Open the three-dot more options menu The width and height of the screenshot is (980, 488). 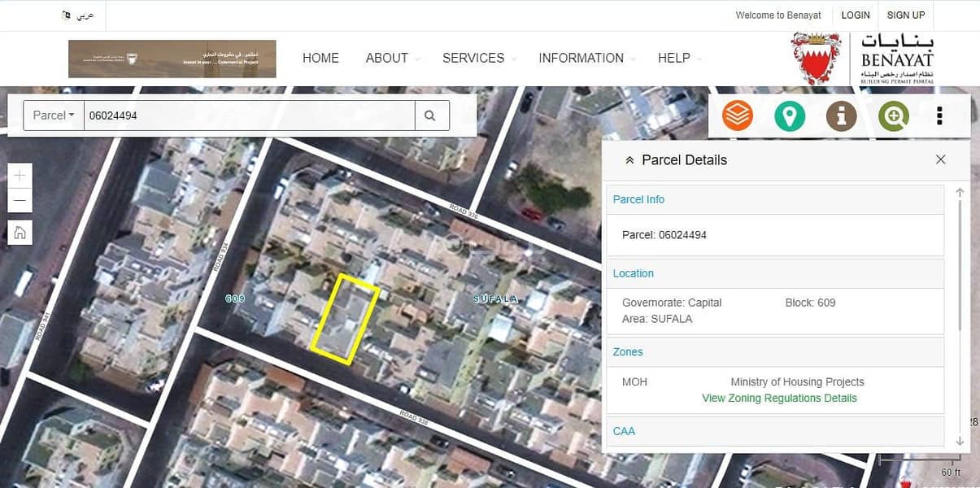tap(939, 116)
